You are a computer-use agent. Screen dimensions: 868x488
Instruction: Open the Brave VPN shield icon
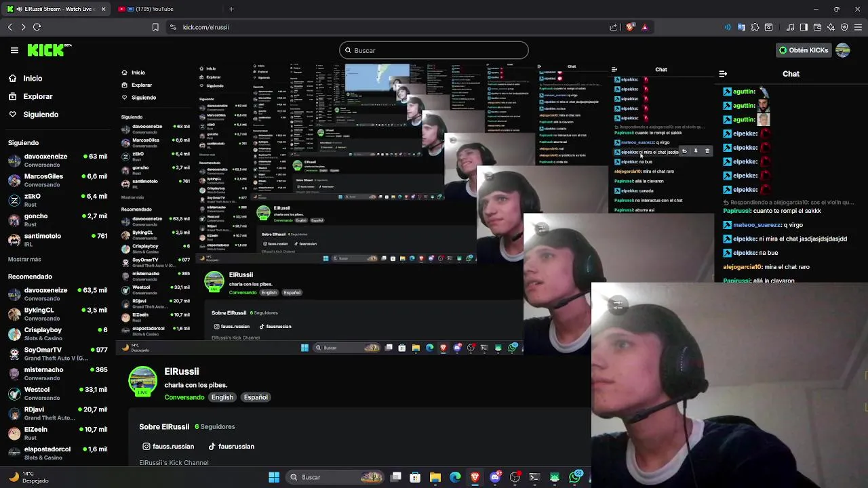844,27
